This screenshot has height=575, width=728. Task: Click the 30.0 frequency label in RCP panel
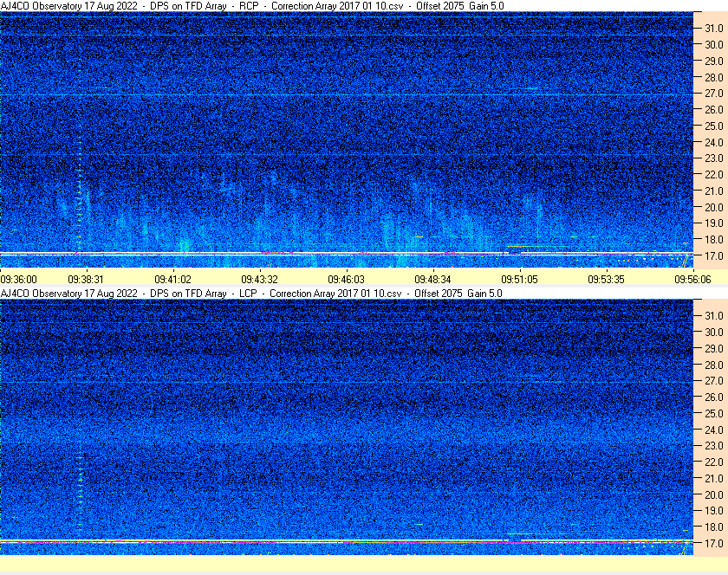(x=714, y=44)
